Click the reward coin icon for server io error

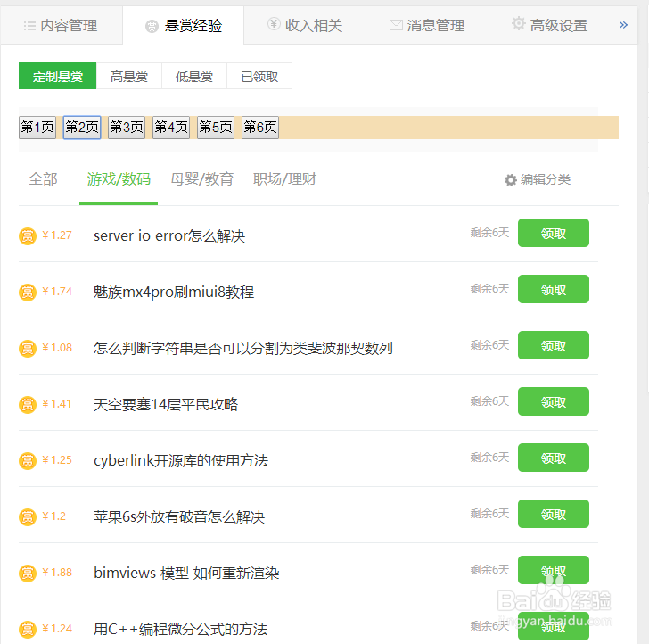pos(28,235)
